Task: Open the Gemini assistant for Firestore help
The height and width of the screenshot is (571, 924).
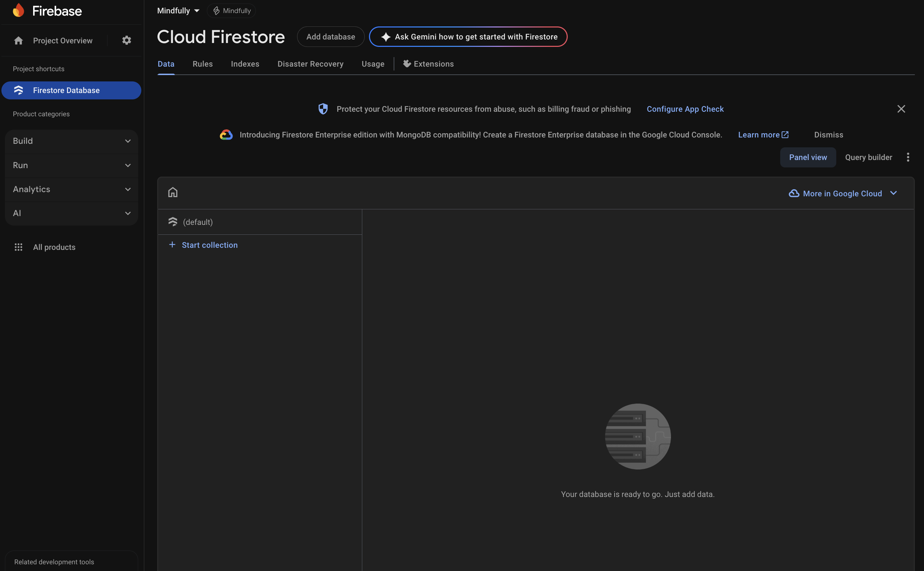Action: (468, 37)
